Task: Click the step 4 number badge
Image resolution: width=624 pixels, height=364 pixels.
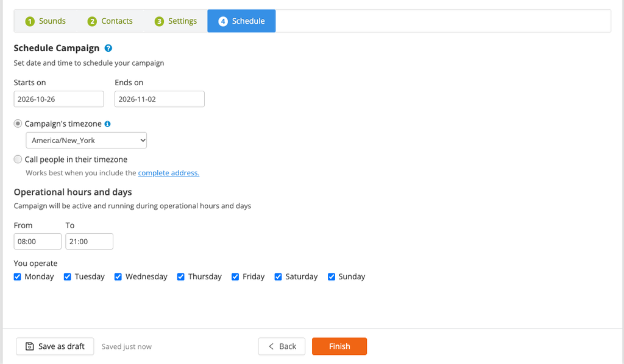Action: [x=223, y=21]
